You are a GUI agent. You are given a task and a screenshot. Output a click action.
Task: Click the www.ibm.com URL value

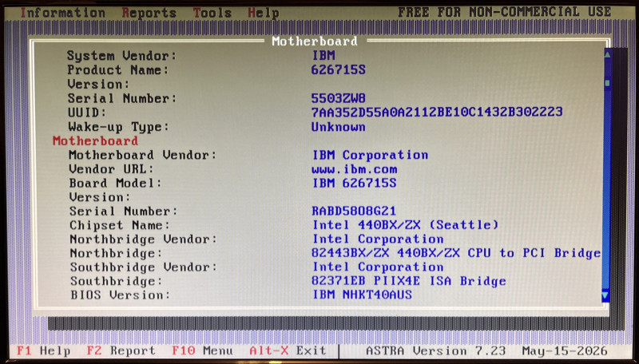coord(355,169)
